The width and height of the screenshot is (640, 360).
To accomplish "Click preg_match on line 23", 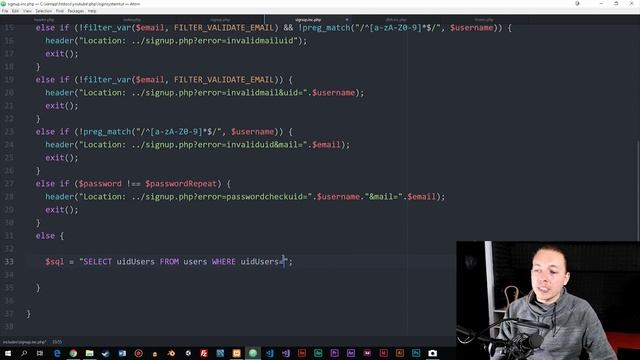I will (x=107, y=132).
